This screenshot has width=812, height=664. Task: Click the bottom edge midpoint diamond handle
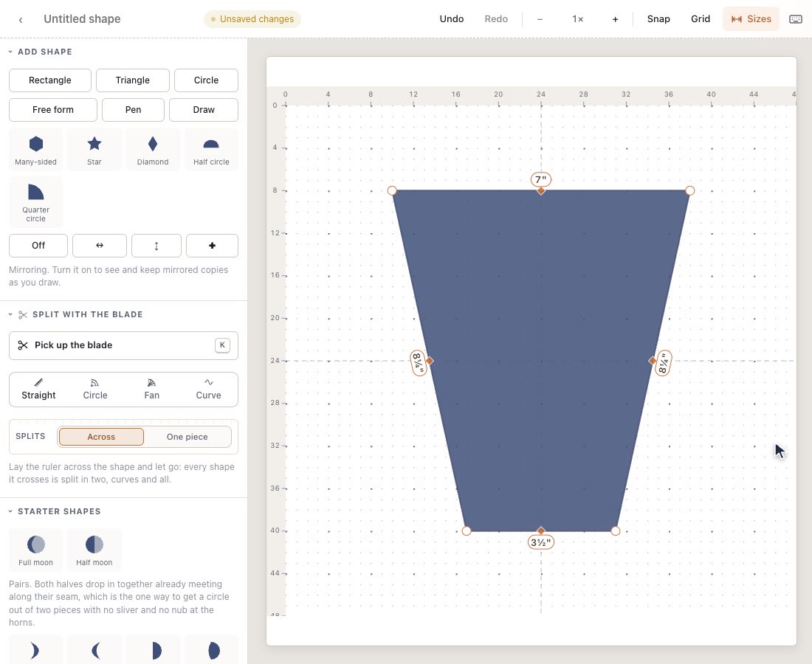pyautogui.click(x=541, y=531)
